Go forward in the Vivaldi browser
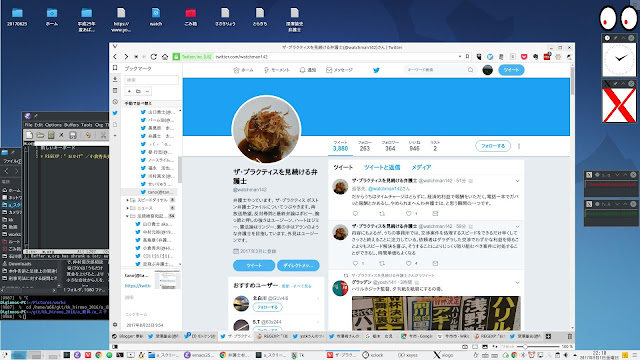 coord(126,57)
